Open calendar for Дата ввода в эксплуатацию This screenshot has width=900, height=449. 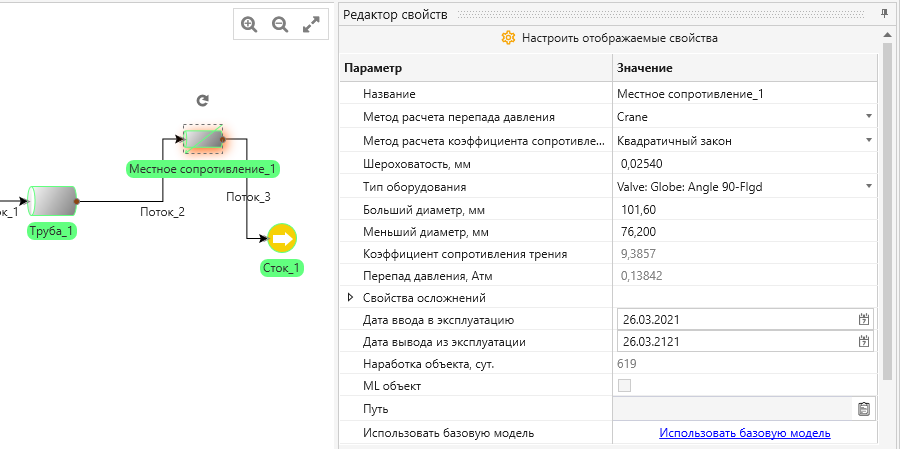click(x=864, y=320)
